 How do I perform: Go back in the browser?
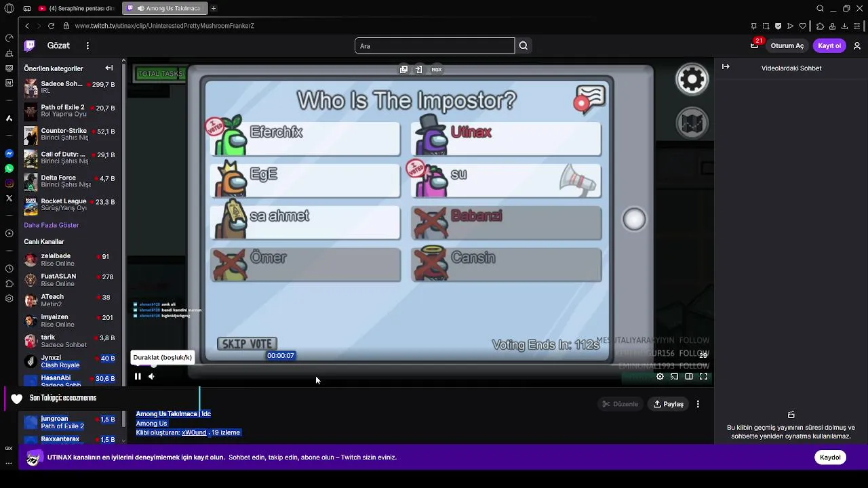[x=27, y=26]
